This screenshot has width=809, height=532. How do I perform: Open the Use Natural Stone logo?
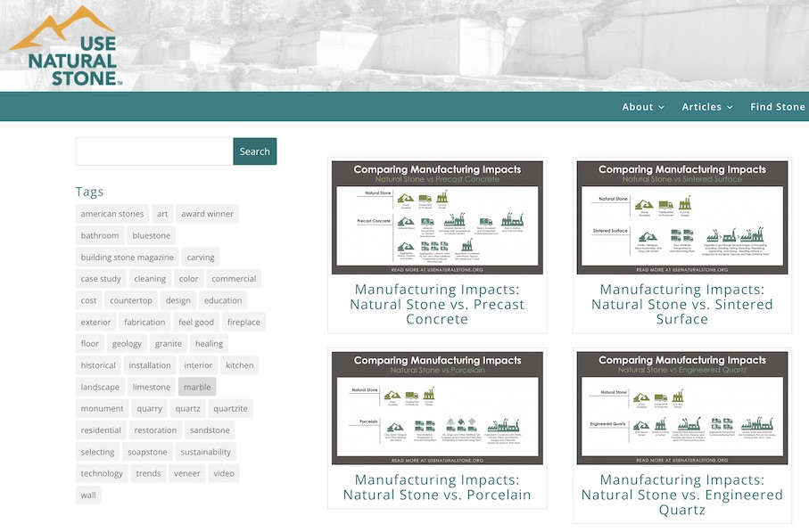66,46
